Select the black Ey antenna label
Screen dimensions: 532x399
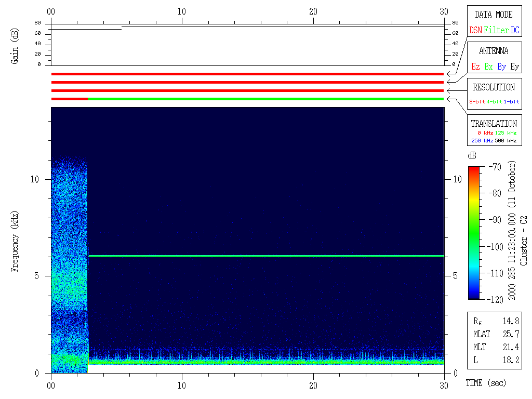514,67
